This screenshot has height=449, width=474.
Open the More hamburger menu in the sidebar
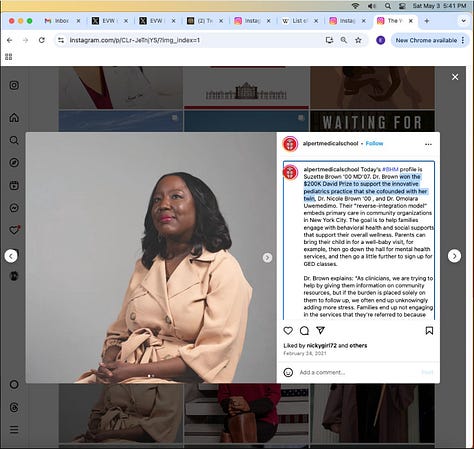coord(14,429)
